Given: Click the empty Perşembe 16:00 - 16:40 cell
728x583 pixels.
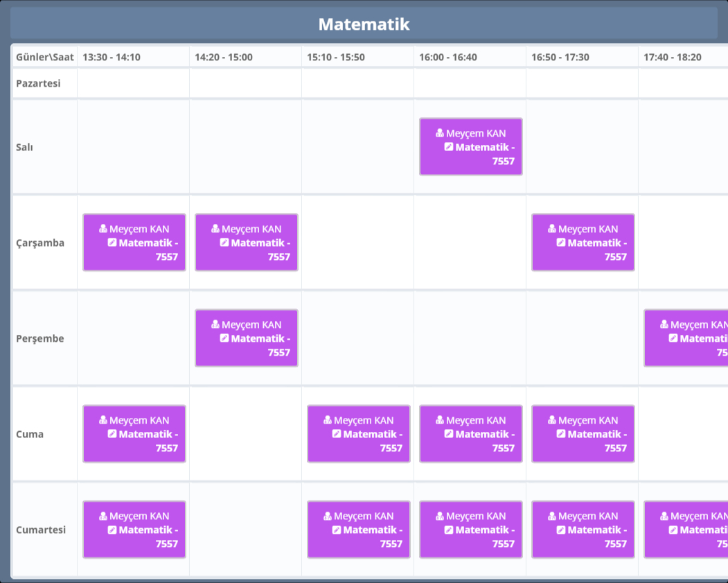Looking at the screenshot, I should point(470,338).
